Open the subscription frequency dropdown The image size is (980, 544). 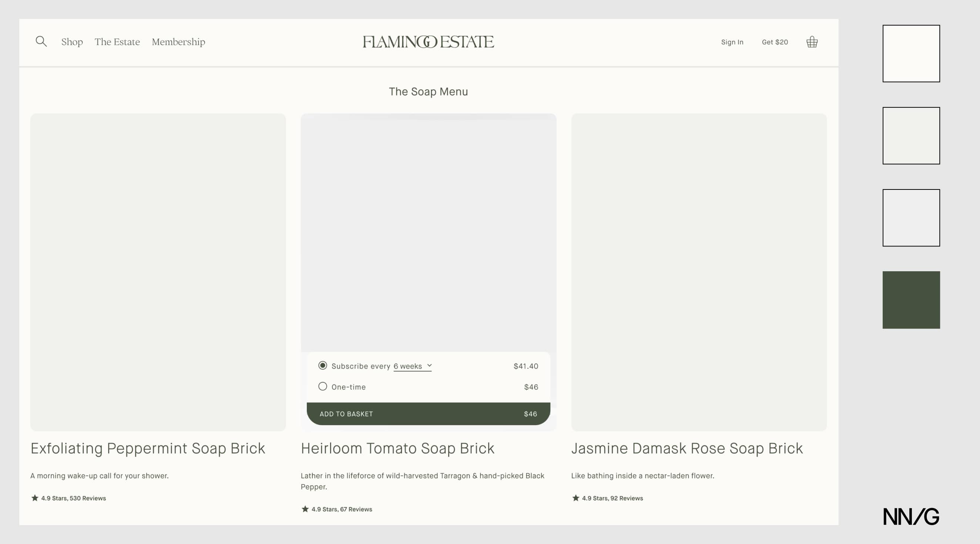(412, 366)
